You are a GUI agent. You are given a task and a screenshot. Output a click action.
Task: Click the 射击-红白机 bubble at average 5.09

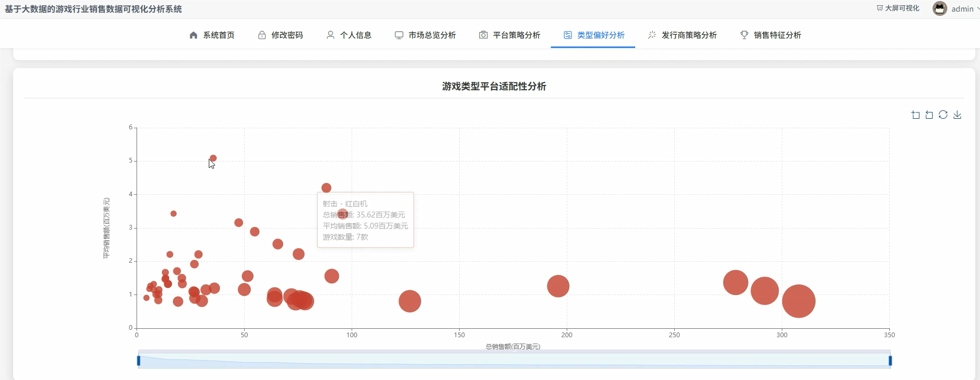pyautogui.click(x=213, y=158)
